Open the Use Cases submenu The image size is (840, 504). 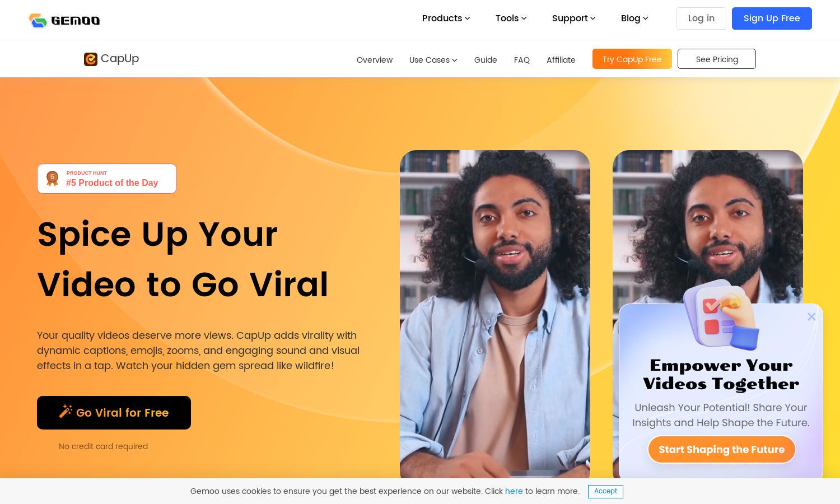click(433, 60)
